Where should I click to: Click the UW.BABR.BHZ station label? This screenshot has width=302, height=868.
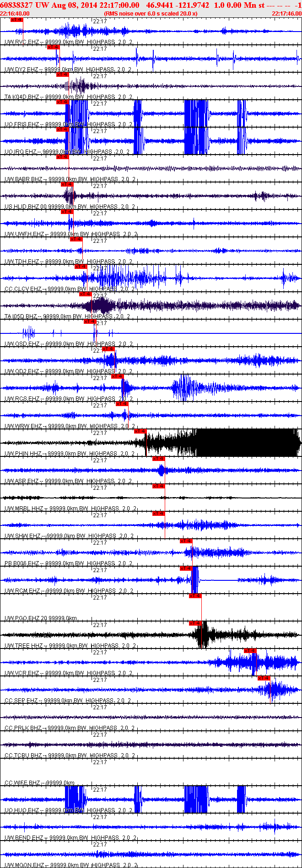point(23,179)
